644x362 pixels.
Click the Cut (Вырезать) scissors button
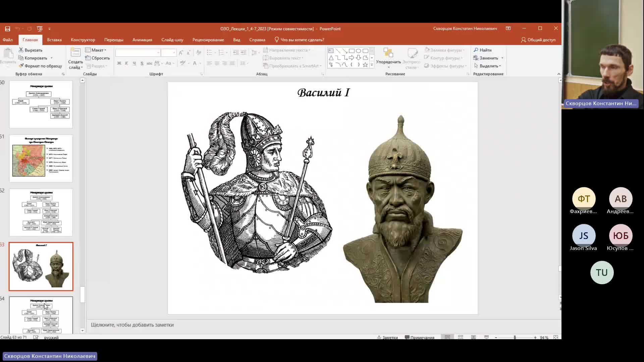tap(31, 50)
